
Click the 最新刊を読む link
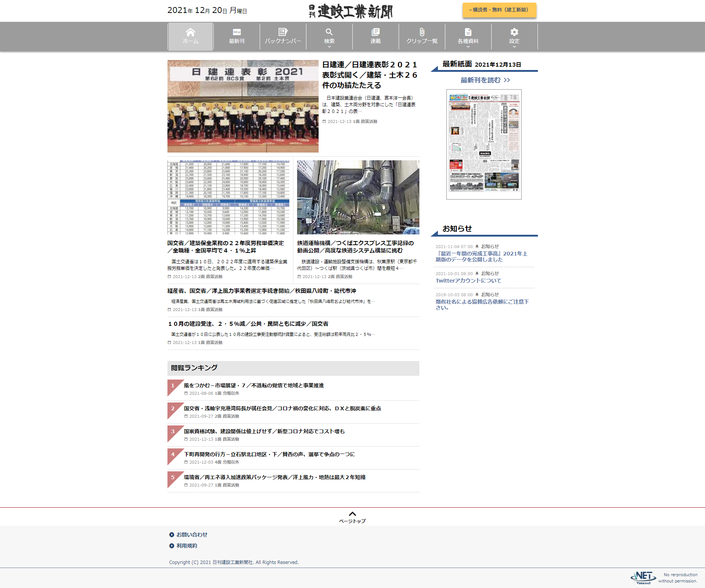coord(485,80)
